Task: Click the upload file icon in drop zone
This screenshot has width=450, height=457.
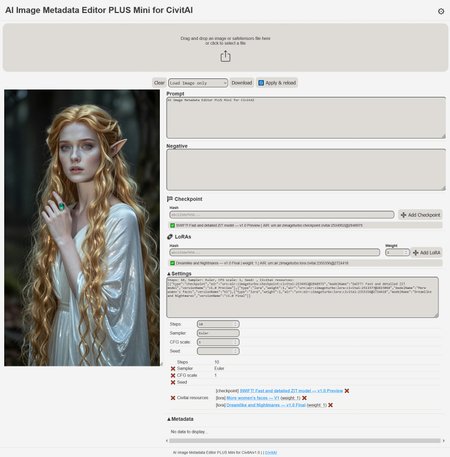Action: coord(225,56)
